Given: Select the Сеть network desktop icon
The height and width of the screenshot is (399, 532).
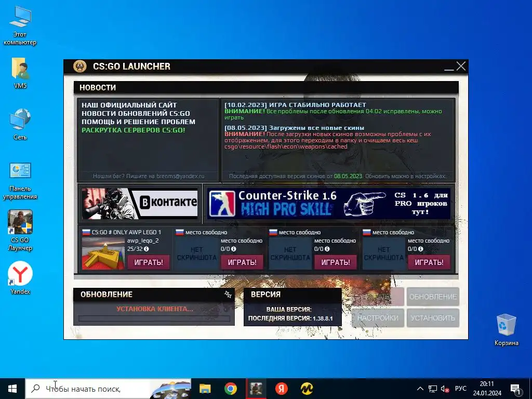Looking at the screenshot, I should [x=20, y=124].
